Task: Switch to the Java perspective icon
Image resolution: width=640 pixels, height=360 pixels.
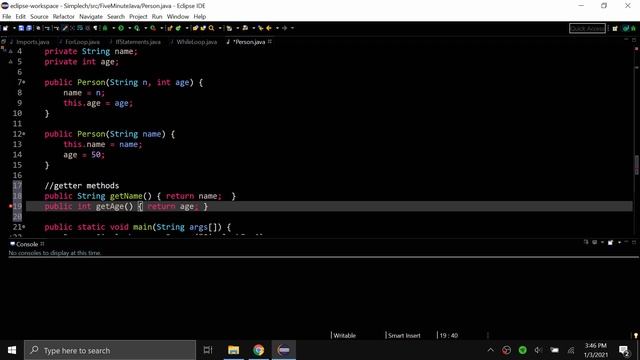Action: pos(626,28)
